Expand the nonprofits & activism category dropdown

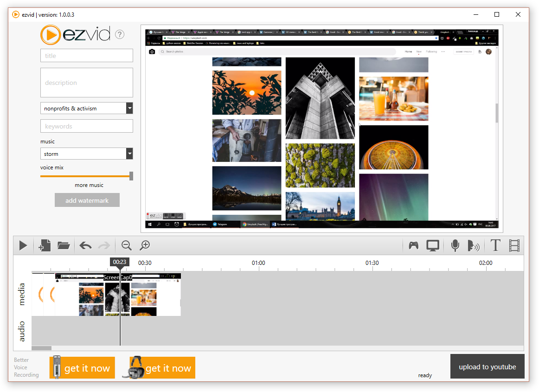tap(129, 109)
